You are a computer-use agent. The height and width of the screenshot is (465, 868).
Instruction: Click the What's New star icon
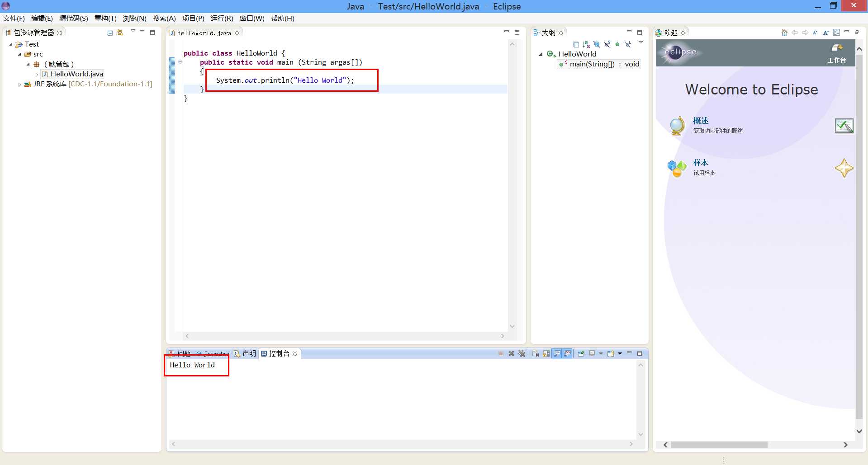(844, 168)
